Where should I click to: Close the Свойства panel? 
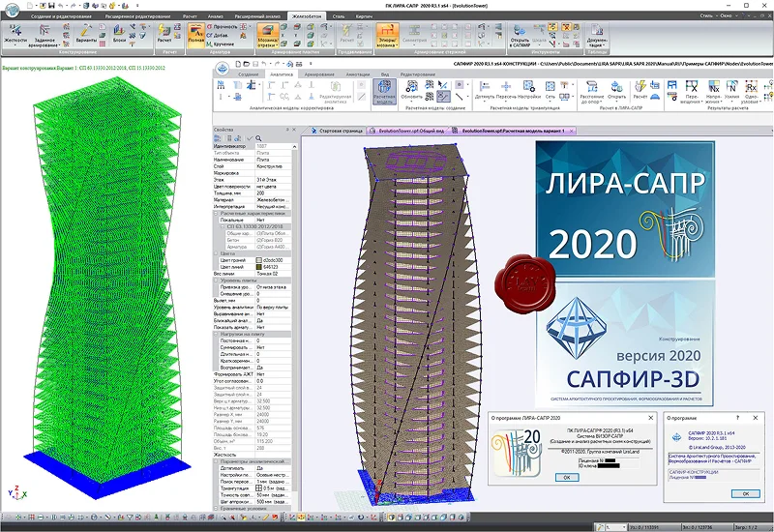coord(294,130)
